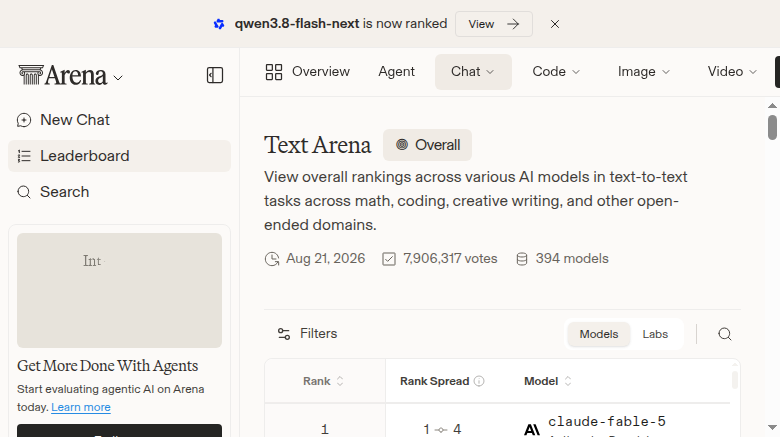
Task: Click the agents promo image thumbnail
Action: (x=119, y=290)
